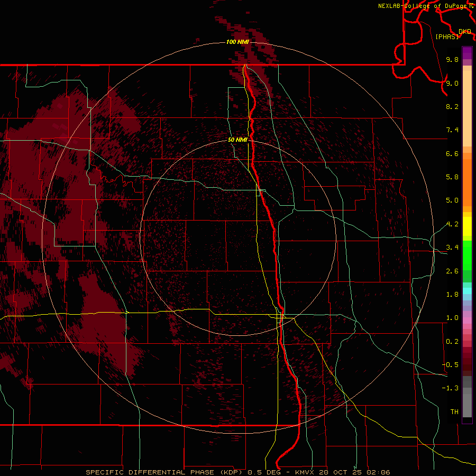This screenshot has width=476, height=476.
Task: Click the 20 OCT 25 date text
Action: pos(341,472)
